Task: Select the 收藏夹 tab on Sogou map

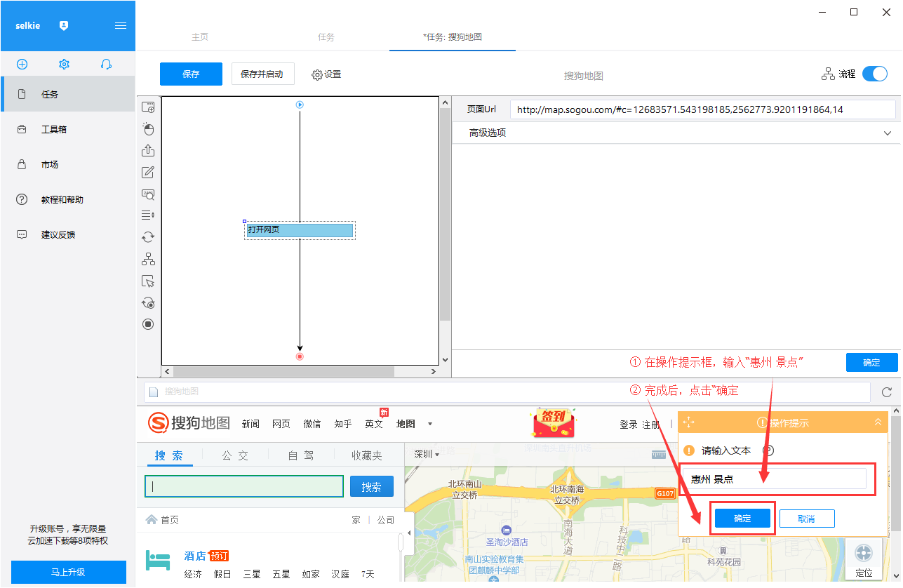Action: click(x=367, y=455)
